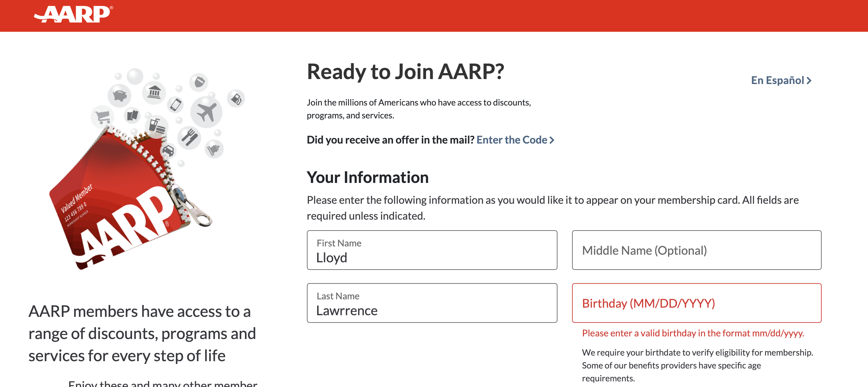Click the "Please enter the following information" instructions
Viewport: 868px width, 387px height.
[x=553, y=208]
